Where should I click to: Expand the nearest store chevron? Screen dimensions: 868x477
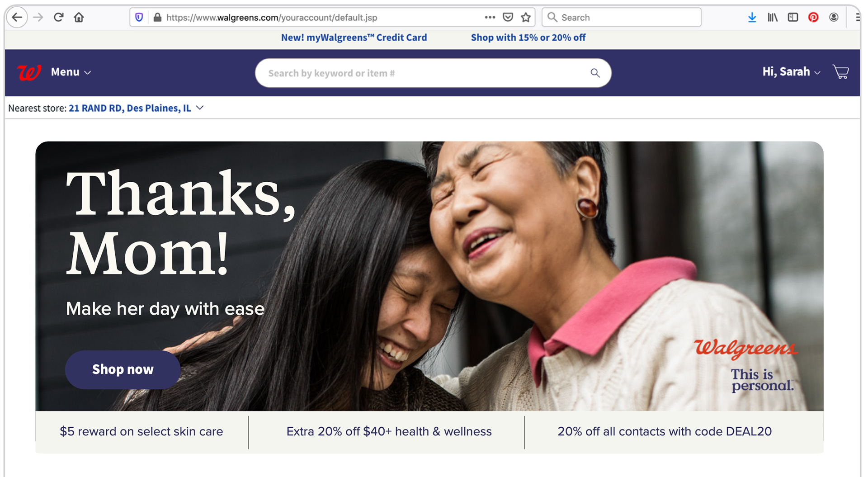point(200,108)
